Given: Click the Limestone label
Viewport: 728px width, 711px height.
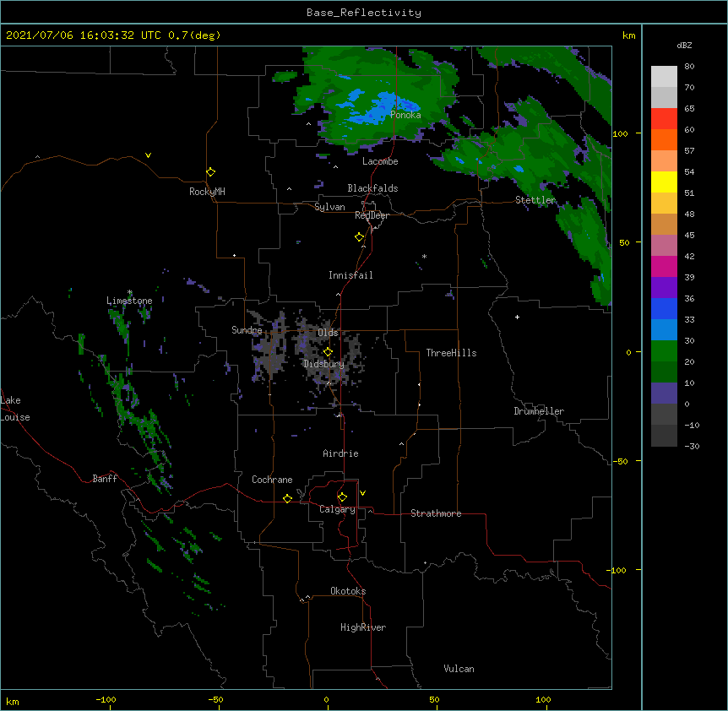Looking at the screenshot, I should pos(129,301).
